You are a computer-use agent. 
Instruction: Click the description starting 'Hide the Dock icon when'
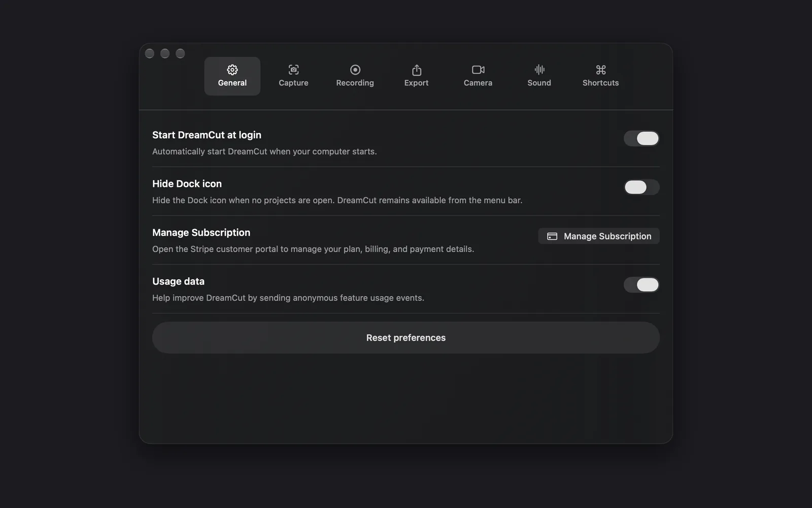[x=337, y=200]
